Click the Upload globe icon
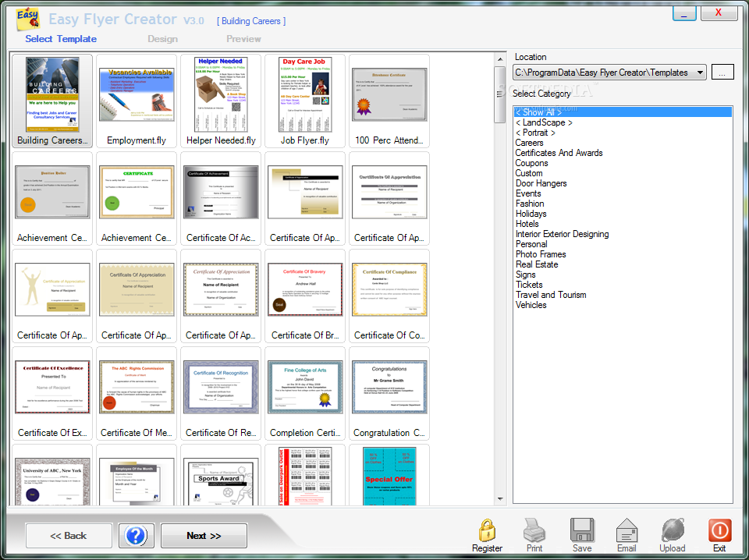 (x=673, y=530)
